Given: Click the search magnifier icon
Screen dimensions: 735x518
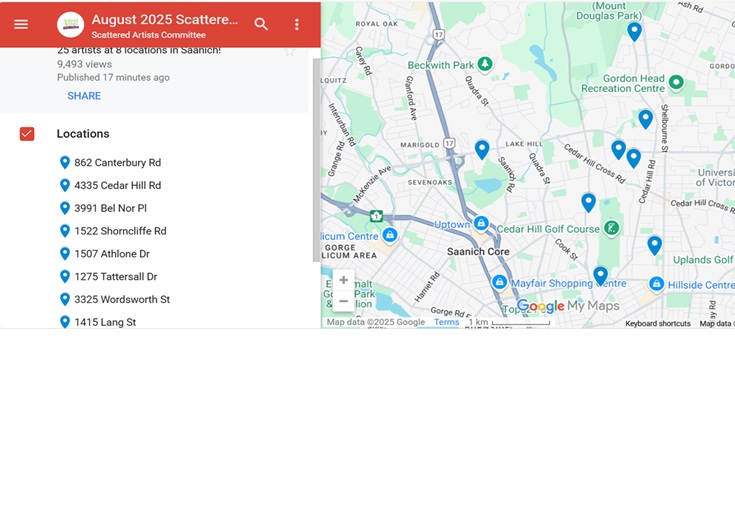Looking at the screenshot, I should coord(261,24).
